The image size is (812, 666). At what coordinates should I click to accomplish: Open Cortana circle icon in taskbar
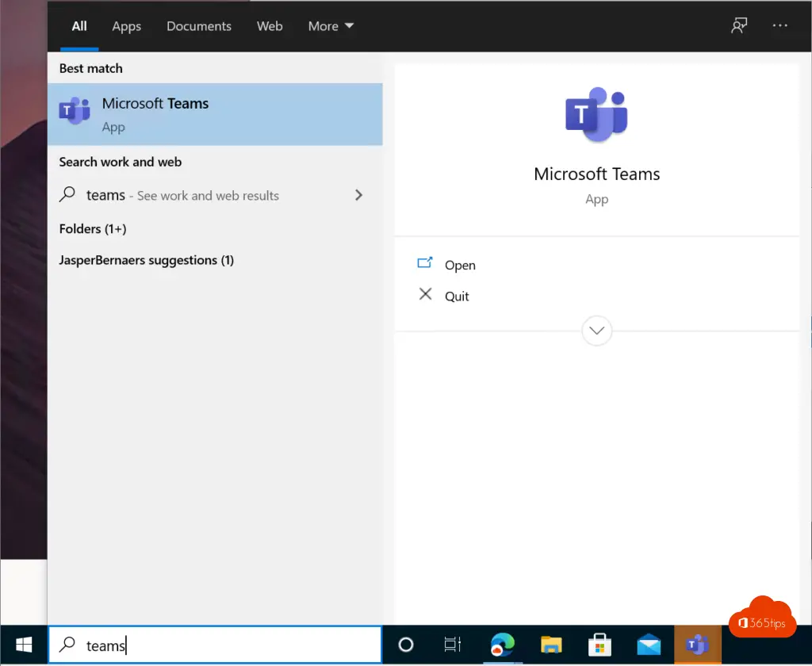pos(405,645)
